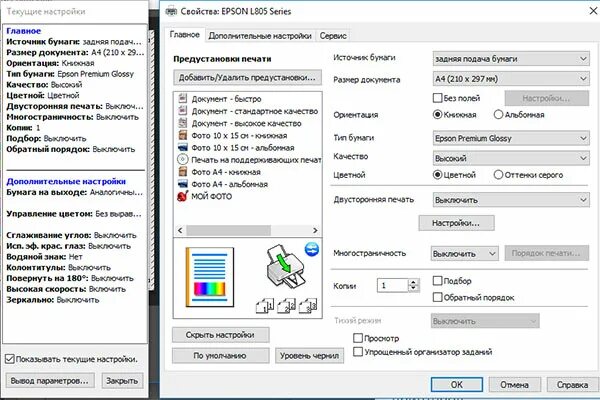Click the 'Уровень чернил' button
This screenshot has height=400, width=600.
(309, 356)
